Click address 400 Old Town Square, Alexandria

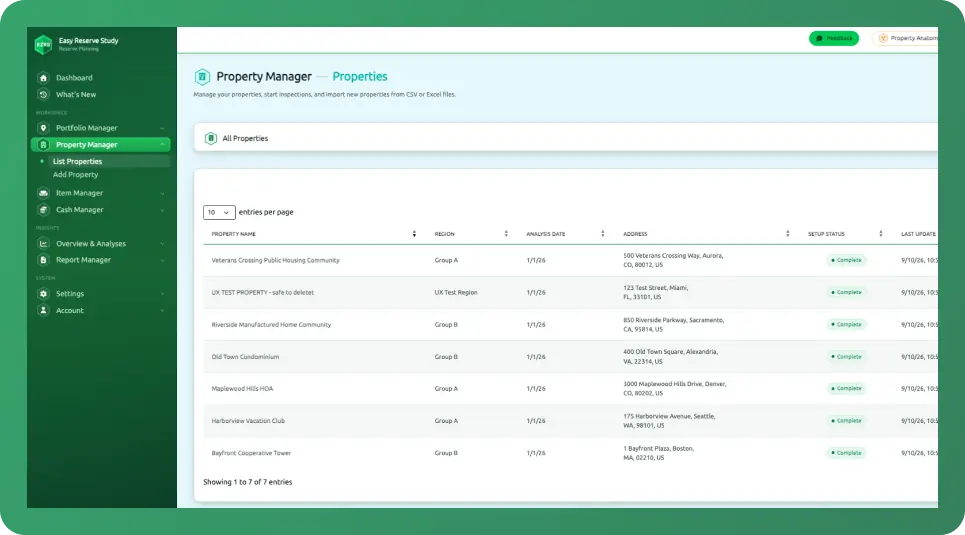click(x=670, y=356)
